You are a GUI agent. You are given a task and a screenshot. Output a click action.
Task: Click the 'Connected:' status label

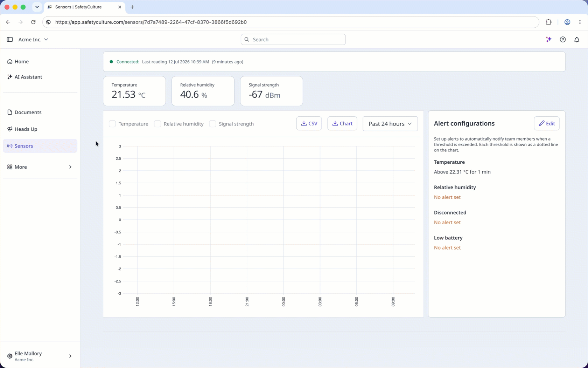coord(128,62)
